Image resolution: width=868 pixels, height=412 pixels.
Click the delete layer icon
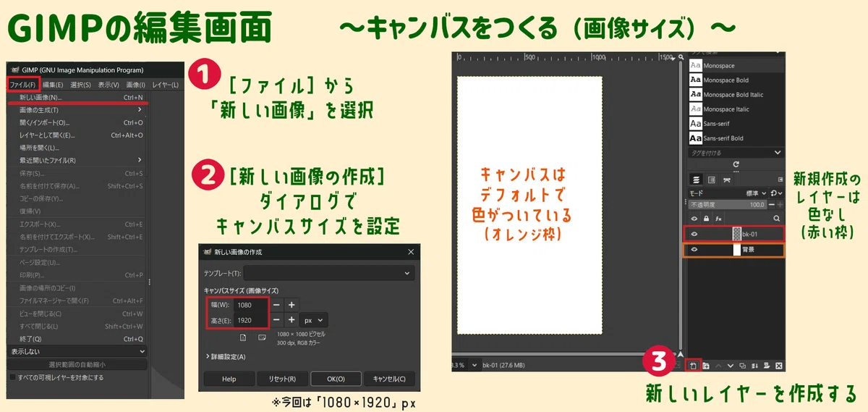click(x=779, y=366)
